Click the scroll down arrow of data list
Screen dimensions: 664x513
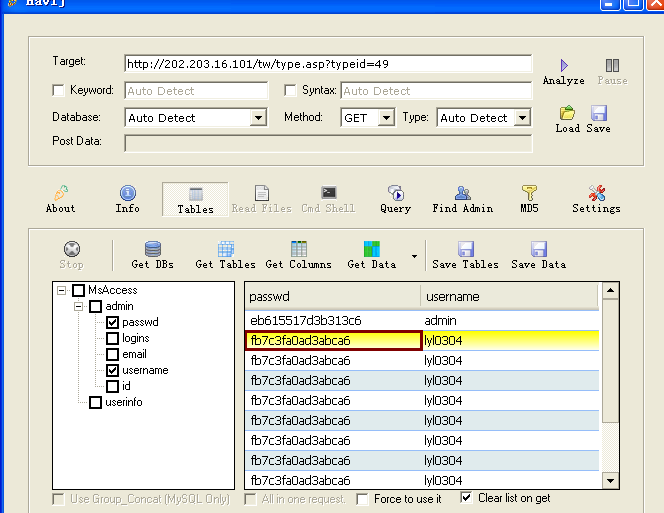(610, 480)
